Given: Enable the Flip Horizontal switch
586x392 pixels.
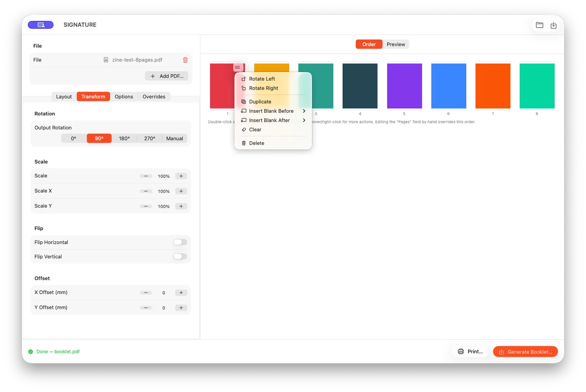Looking at the screenshot, I should tap(180, 242).
